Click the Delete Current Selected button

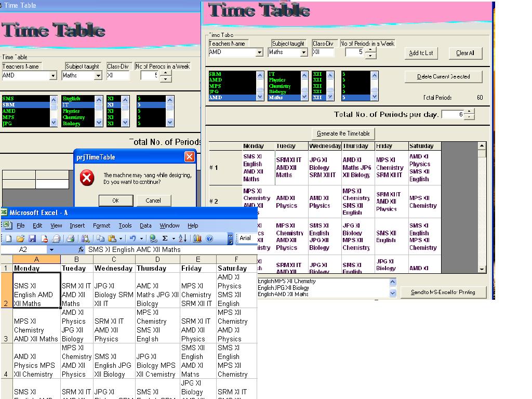(x=443, y=76)
